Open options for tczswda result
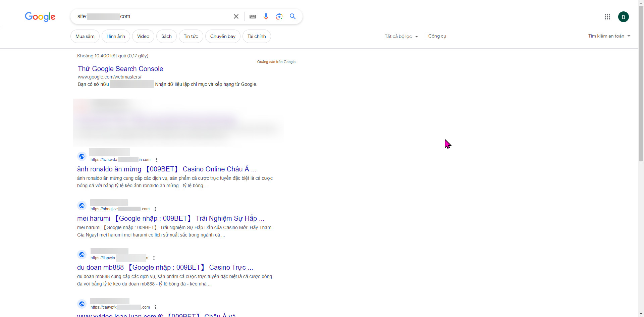644x317 pixels. pos(156,160)
